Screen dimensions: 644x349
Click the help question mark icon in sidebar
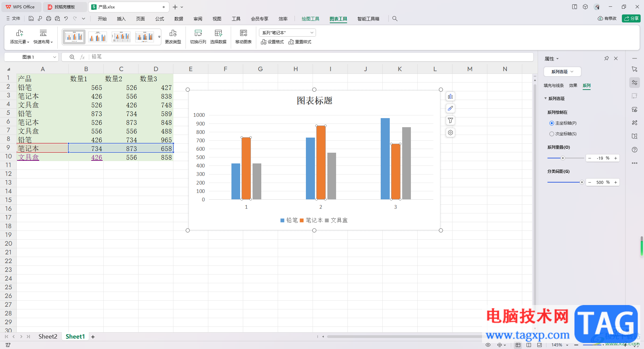634,150
